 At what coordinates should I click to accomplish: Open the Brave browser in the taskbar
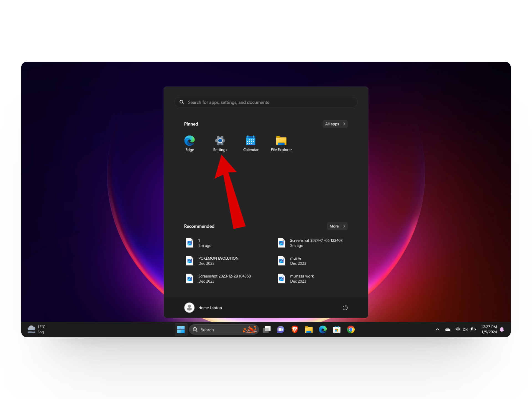[x=295, y=329]
